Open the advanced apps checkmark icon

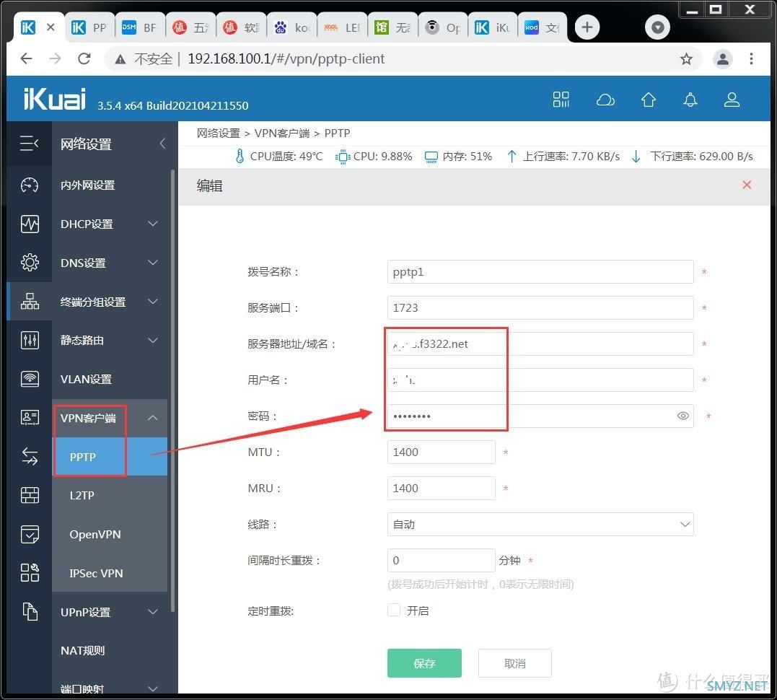click(30, 534)
